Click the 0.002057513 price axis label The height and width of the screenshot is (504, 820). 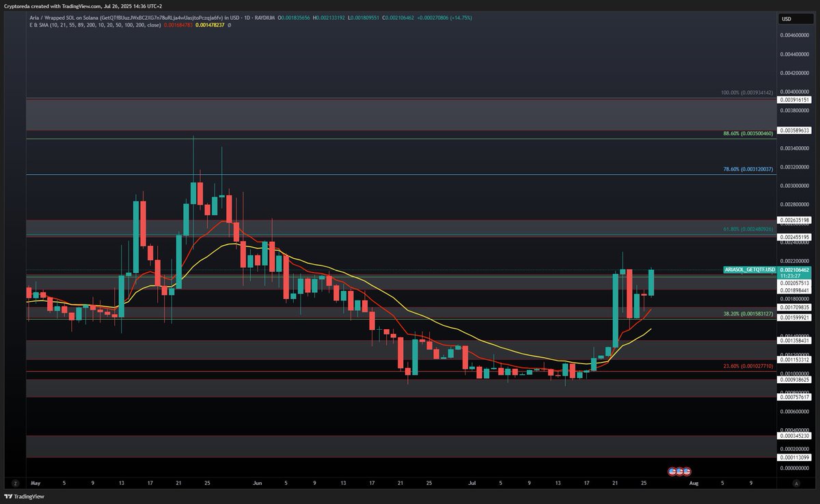pos(795,283)
